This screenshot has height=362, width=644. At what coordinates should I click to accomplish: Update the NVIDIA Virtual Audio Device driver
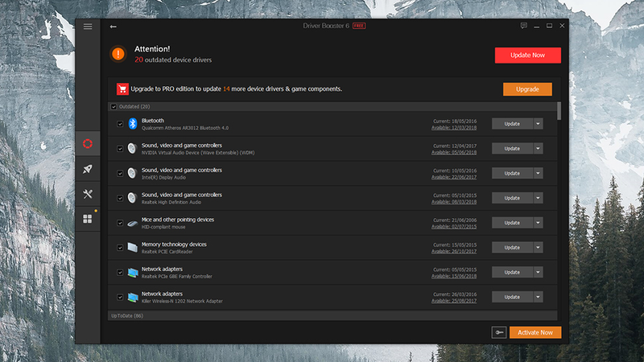click(x=512, y=149)
